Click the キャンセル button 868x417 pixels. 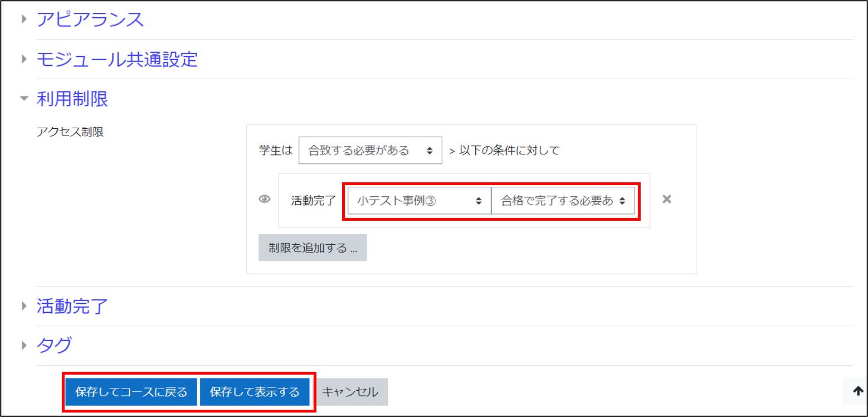pos(350,392)
